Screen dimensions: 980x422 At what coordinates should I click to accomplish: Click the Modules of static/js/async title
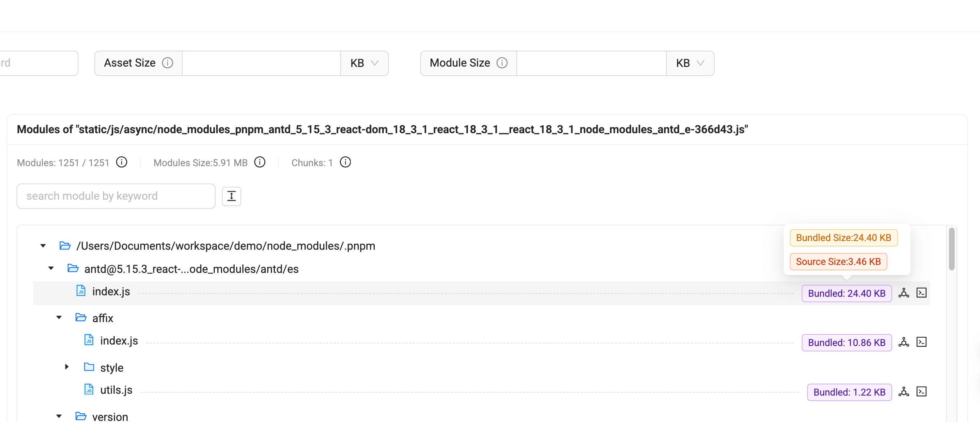[x=382, y=130]
